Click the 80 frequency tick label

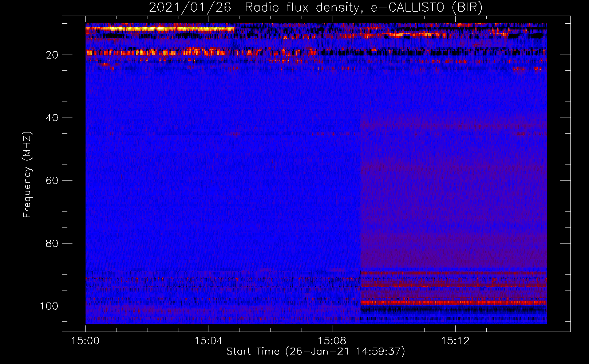52,243
